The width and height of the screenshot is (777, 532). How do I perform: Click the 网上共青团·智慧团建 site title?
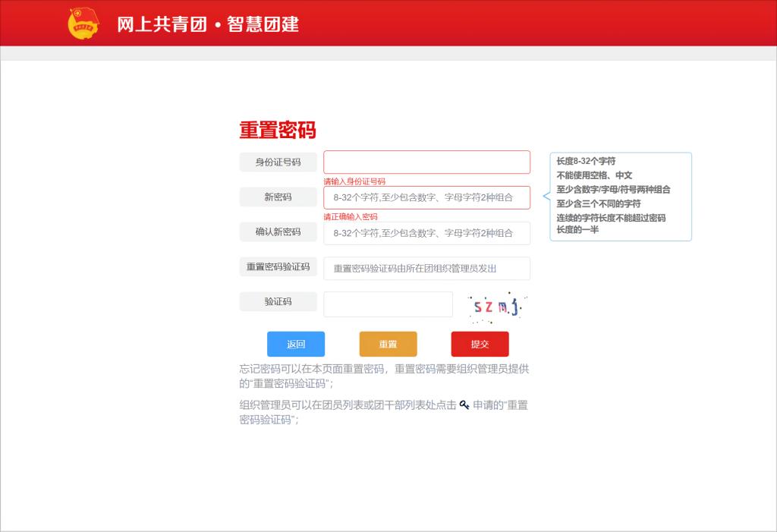click(x=208, y=24)
